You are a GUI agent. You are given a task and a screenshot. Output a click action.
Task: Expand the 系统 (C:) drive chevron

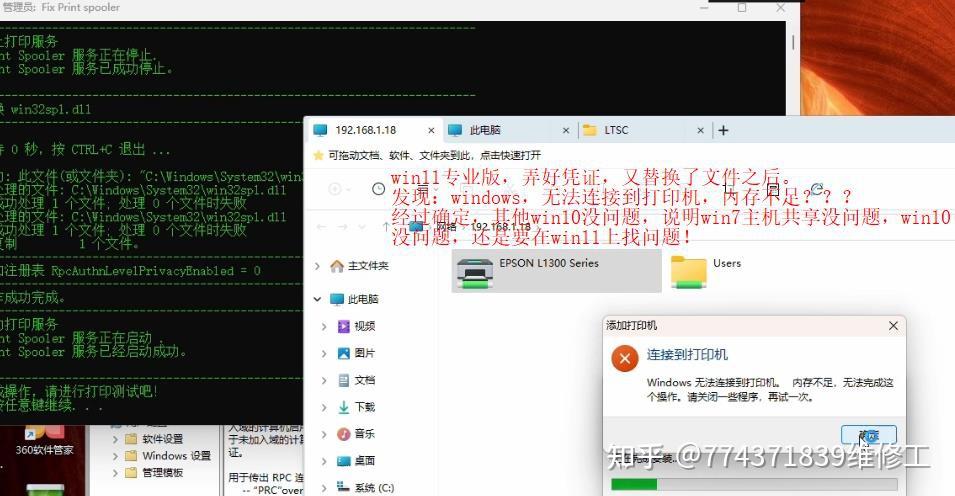pos(324,487)
